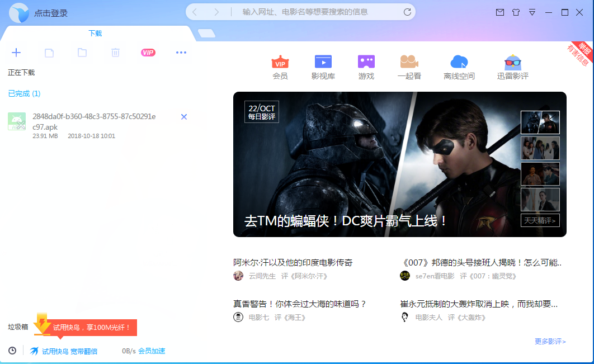
Task: Open a new tab next to 下载
Action: (206, 34)
